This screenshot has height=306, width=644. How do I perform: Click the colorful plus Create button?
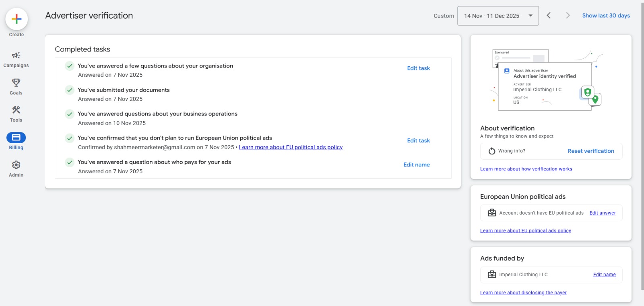tap(17, 19)
